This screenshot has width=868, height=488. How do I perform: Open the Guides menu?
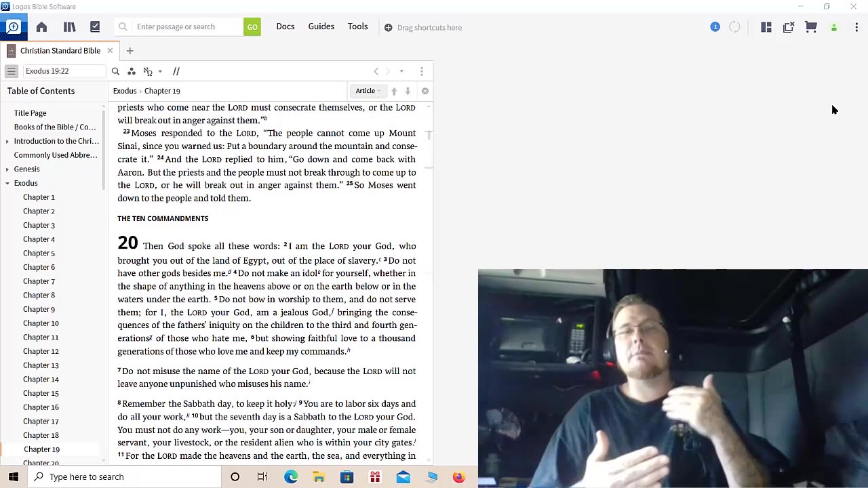click(321, 26)
